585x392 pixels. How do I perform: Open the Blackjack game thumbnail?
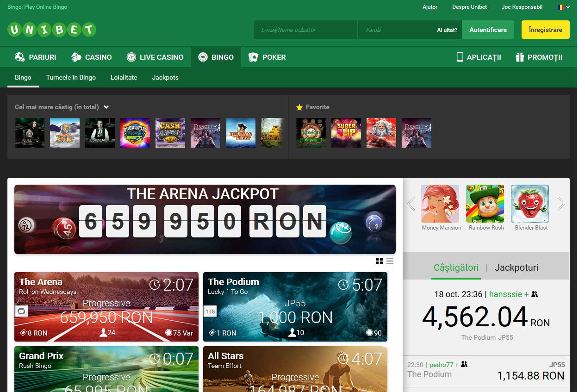[100, 133]
